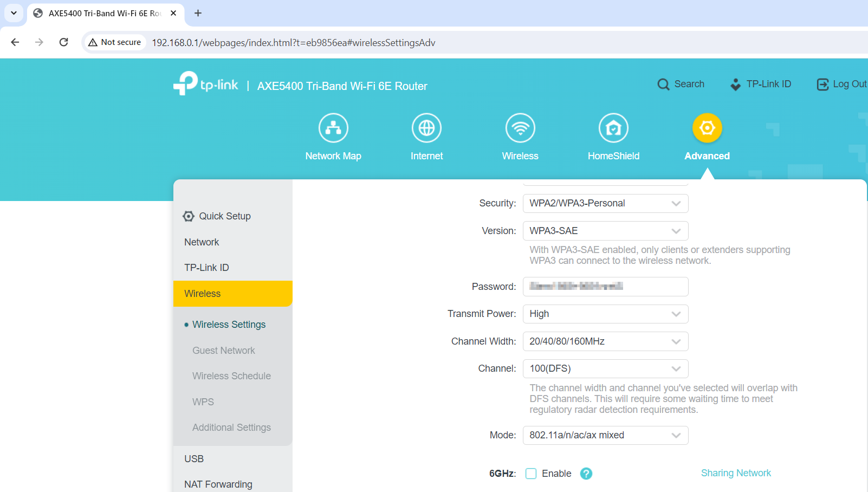Image resolution: width=868 pixels, height=492 pixels.
Task: Open Wireless Settings submenu item
Action: pyautogui.click(x=229, y=325)
